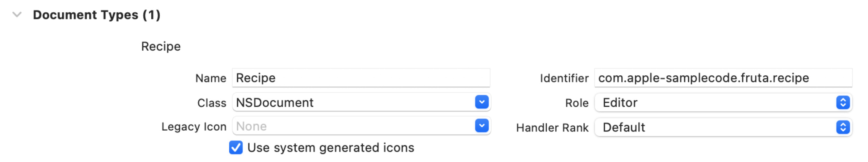Click the Identifier field label

click(x=564, y=78)
